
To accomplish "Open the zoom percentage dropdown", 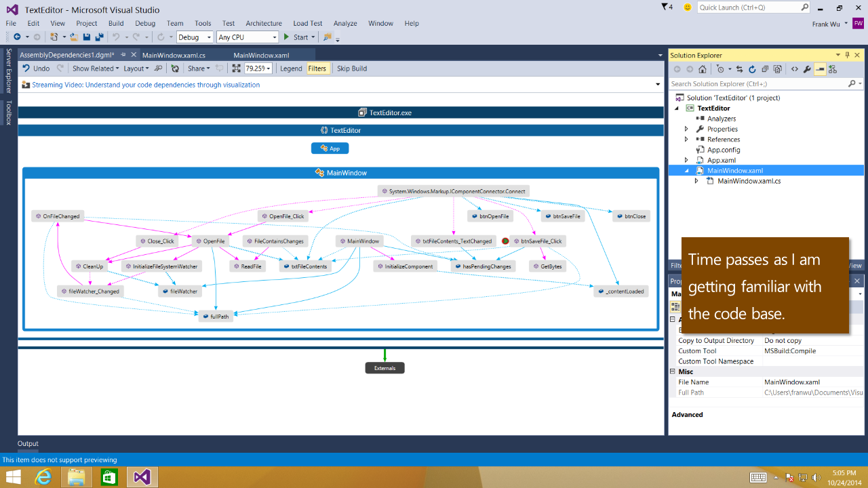I will coord(269,68).
